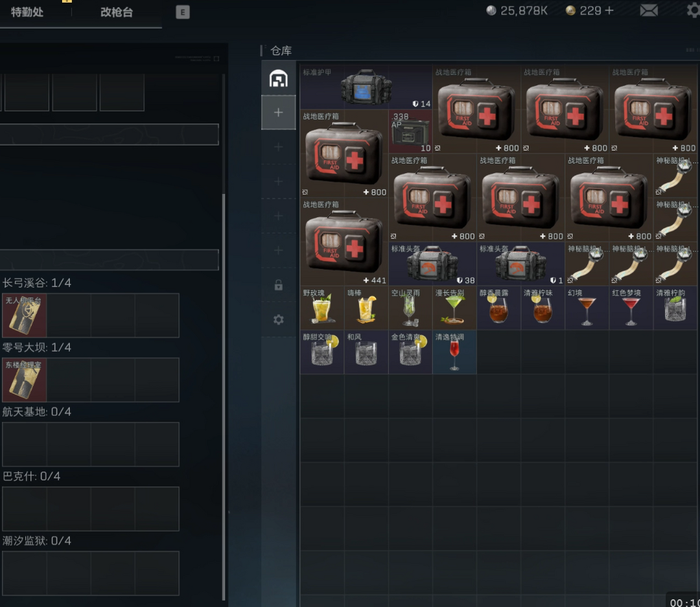Select the 醇香晨露 drink item

pyautogui.click(x=498, y=308)
